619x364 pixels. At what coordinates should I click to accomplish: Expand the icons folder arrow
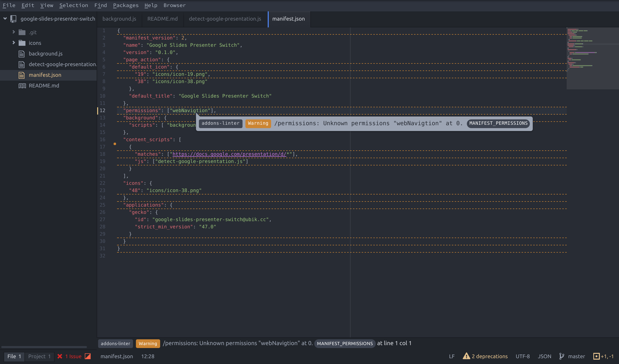(14, 43)
